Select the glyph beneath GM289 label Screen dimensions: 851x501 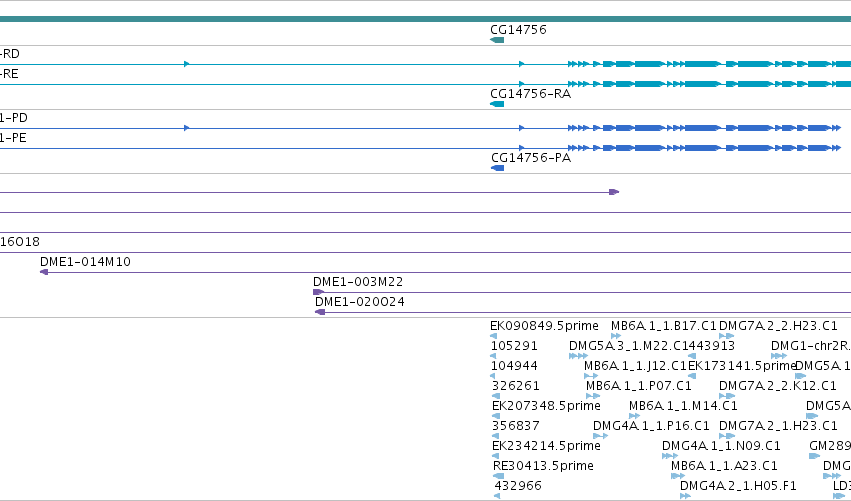[815, 456]
